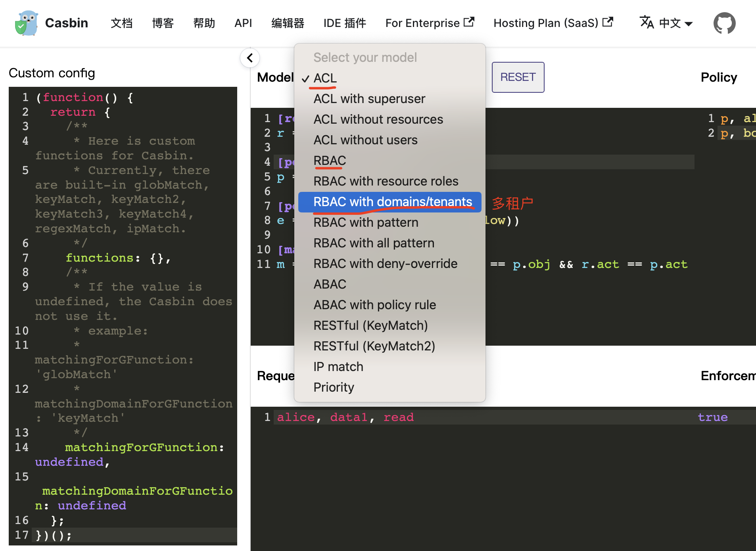Select the checked ACL model option
The width and height of the screenshot is (756, 551).
(x=325, y=78)
